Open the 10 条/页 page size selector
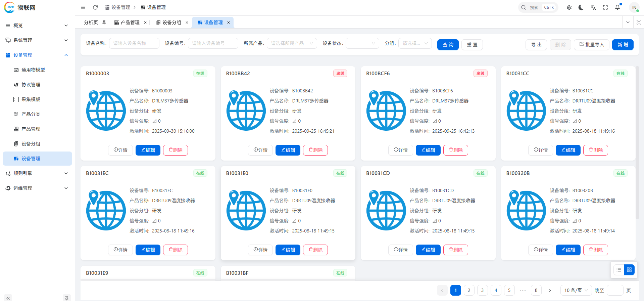This screenshot has height=301, width=644. coord(576,290)
